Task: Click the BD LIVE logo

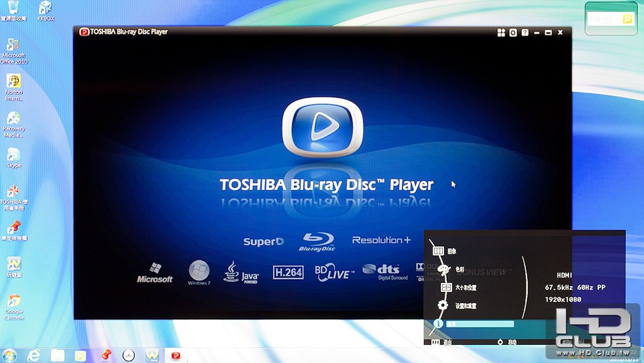Action: [334, 272]
